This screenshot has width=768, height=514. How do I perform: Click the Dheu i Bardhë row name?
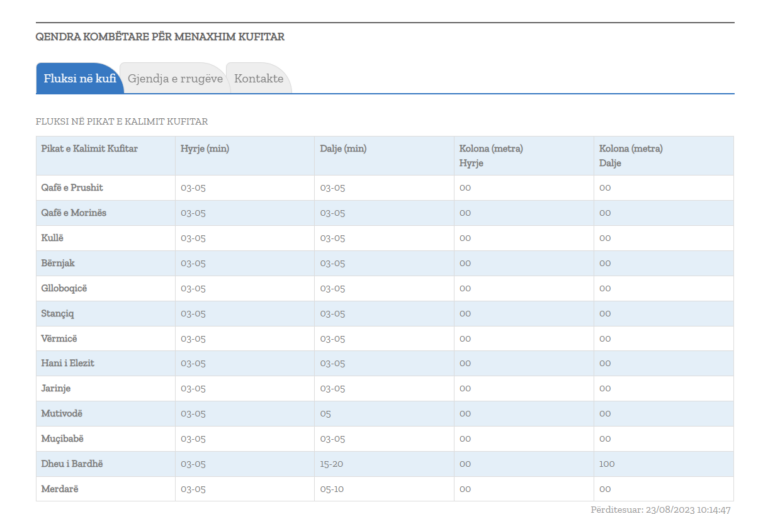tap(72, 464)
